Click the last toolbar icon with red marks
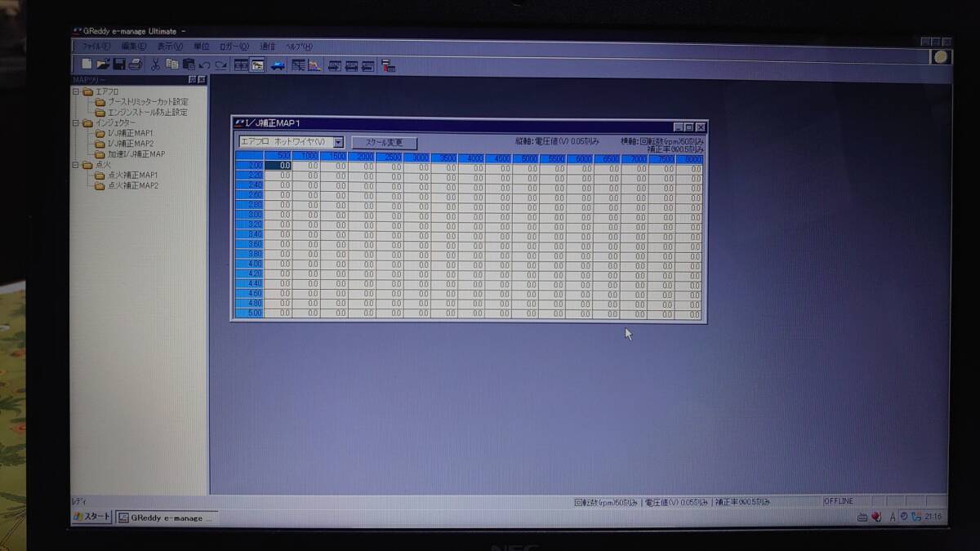The height and width of the screenshot is (551, 980). (x=389, y=67)
